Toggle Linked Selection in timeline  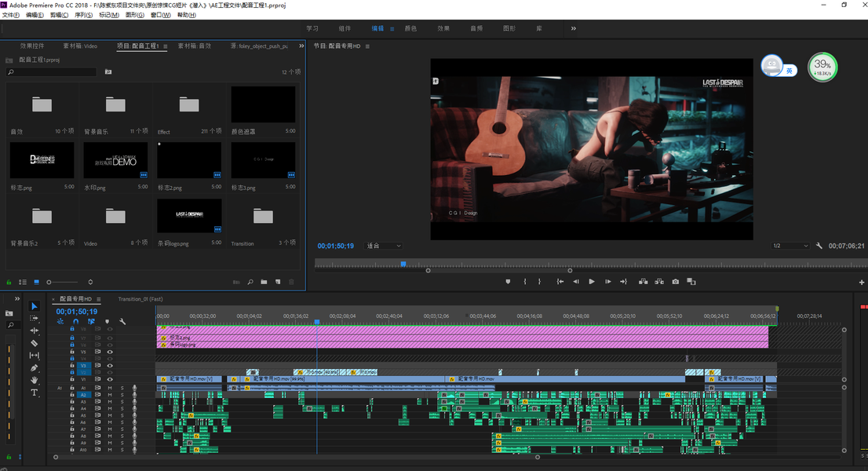coord(91,322)
